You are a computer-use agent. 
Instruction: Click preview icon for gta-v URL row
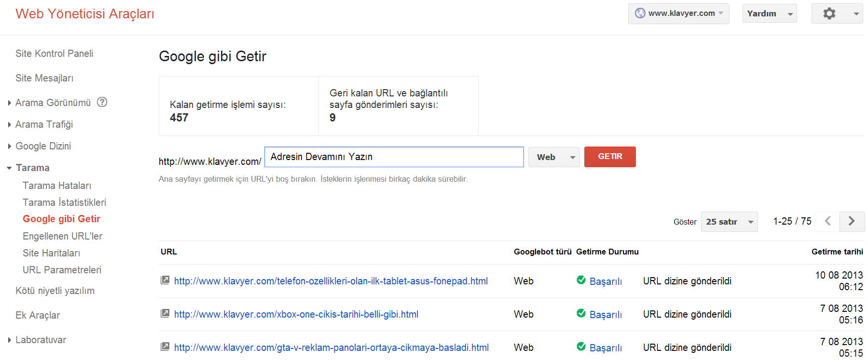[165, 347]
